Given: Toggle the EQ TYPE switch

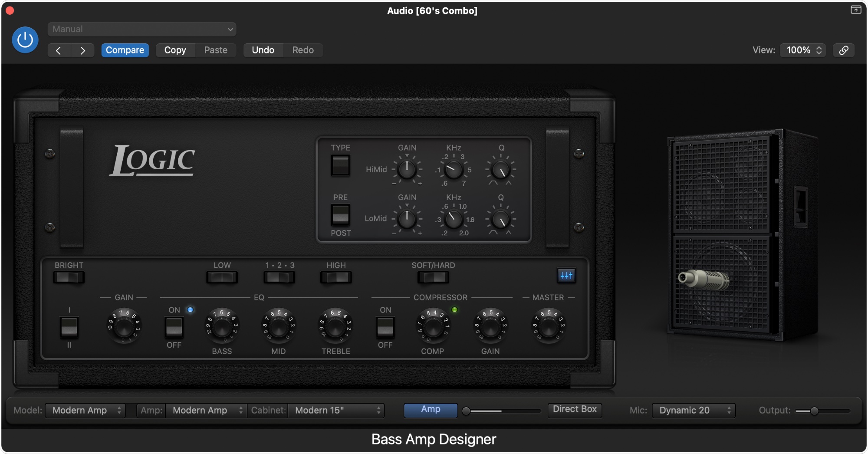Looking at the screenshot, I should click(340, 165).
